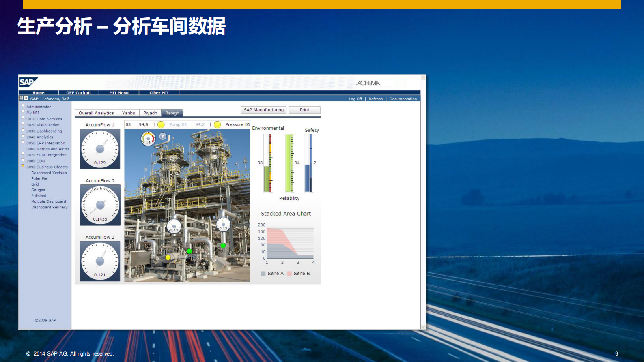This screenshot has height=362, width=644.
Task: Open the Ciber MII menu
Action: click(x=159, y=93)
